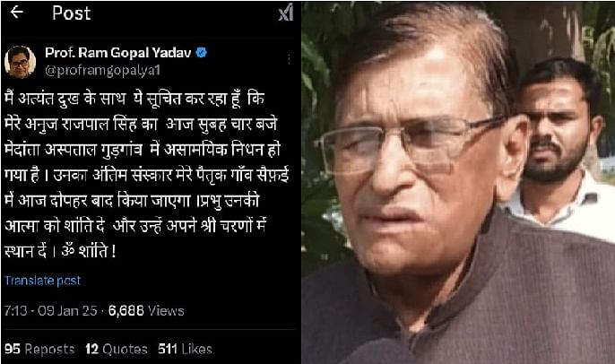This screenshot has width=615, height=364.
Task: Show the 511 Likes list
Action: 185,349
